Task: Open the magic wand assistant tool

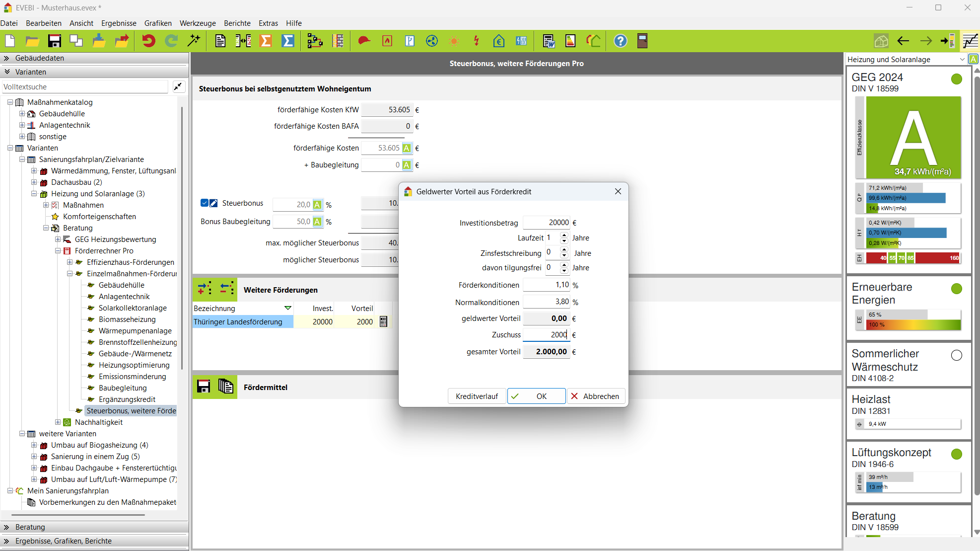Action: pyautogui.click(x=194, y=41)
